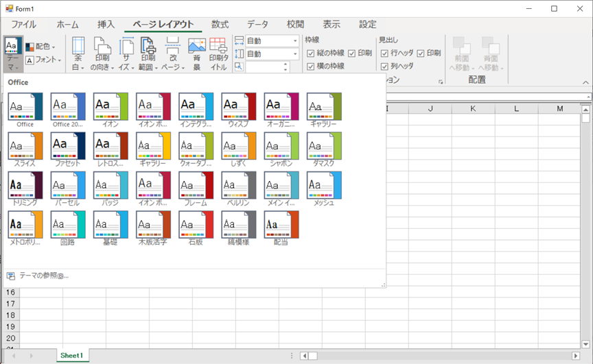Open the 印刷範囲 print area dropdown

click(148, 54)
